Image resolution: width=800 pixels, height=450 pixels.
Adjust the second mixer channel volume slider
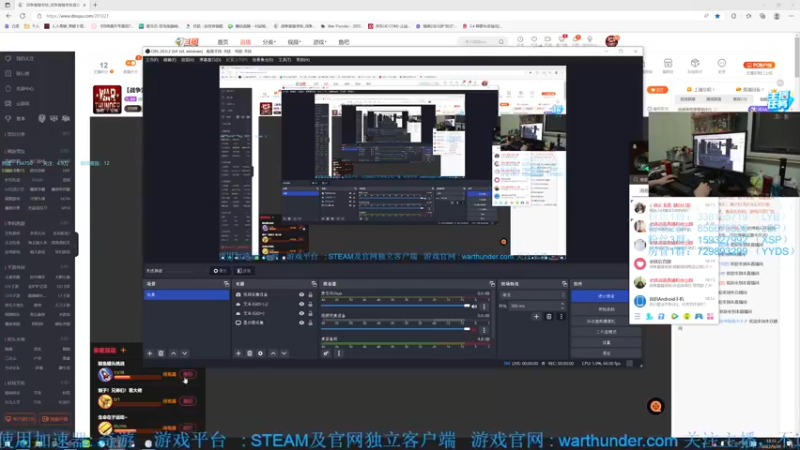pyautogui.click(x=395, y=329)
